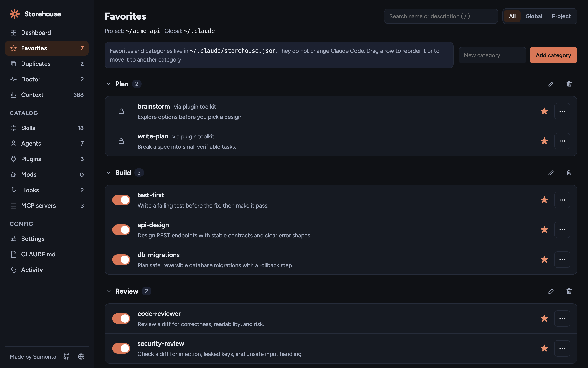Open the Duplicates page
This screenshot has height=368, width=588.
pos(47,64)
